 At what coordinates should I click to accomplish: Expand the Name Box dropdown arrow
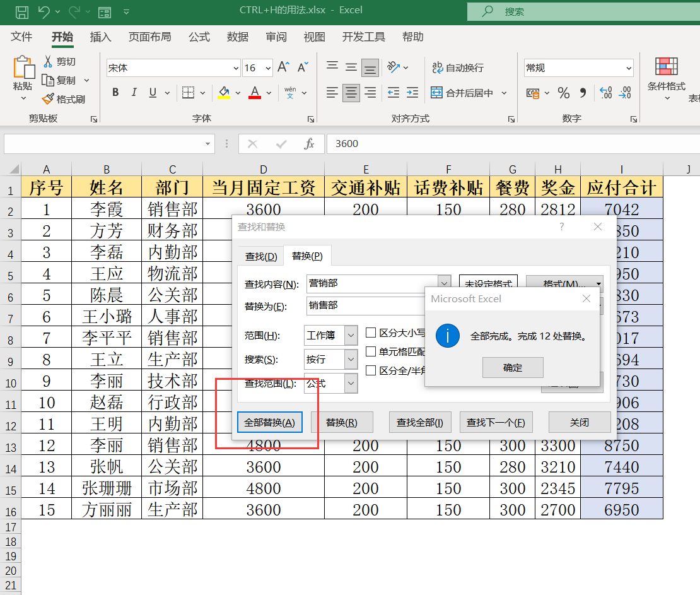207,144
